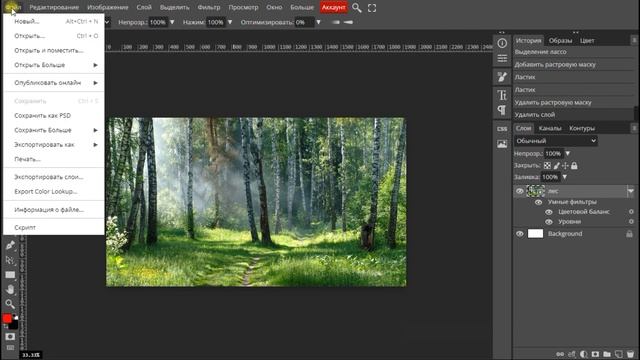Toggle lock pixels brush icon
Viewport: 640px width, 360px height.
557,165
